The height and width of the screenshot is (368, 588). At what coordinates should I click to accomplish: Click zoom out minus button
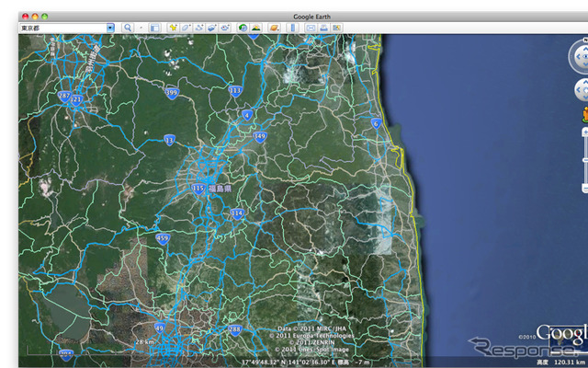(x=585, y=187)
